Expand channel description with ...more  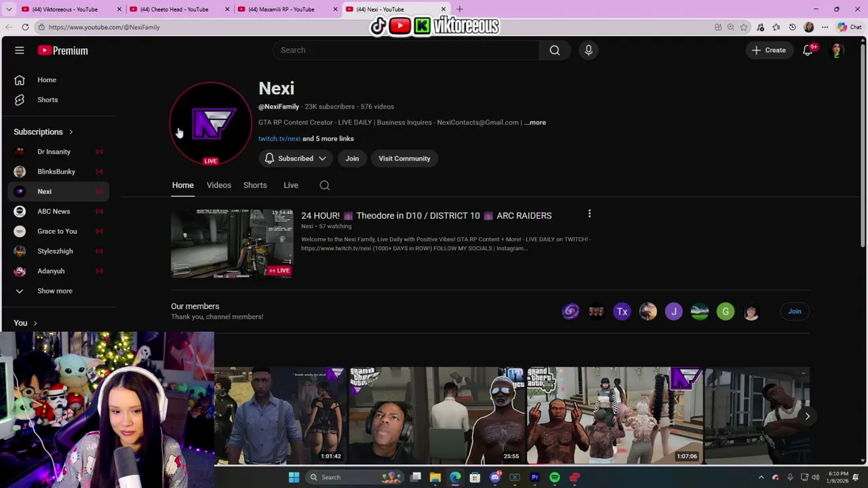pos(535,123)
